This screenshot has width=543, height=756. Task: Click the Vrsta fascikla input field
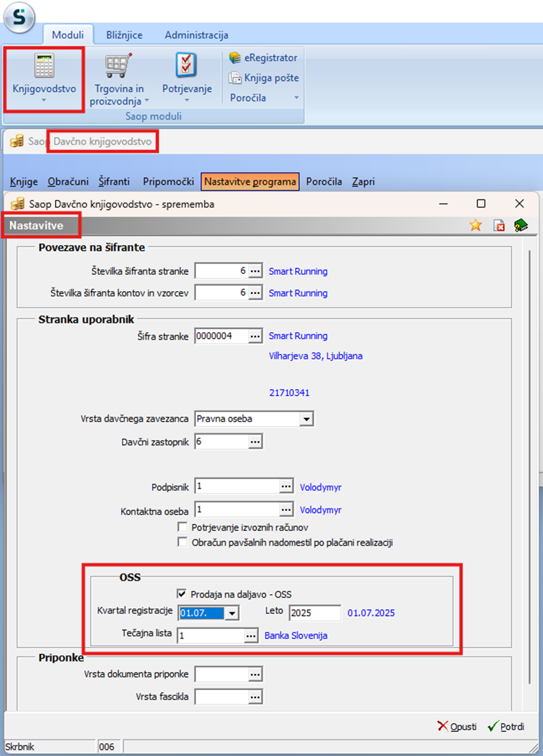(222, 697)
